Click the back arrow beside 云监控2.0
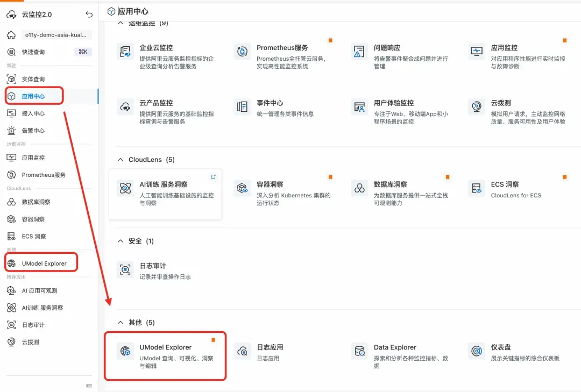 point(89,15)
